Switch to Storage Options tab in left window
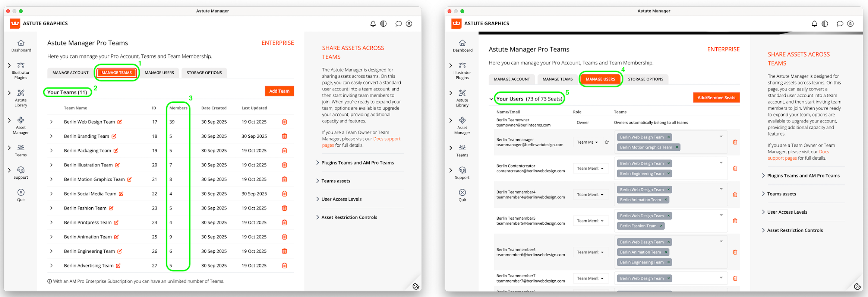 [204, 73]
